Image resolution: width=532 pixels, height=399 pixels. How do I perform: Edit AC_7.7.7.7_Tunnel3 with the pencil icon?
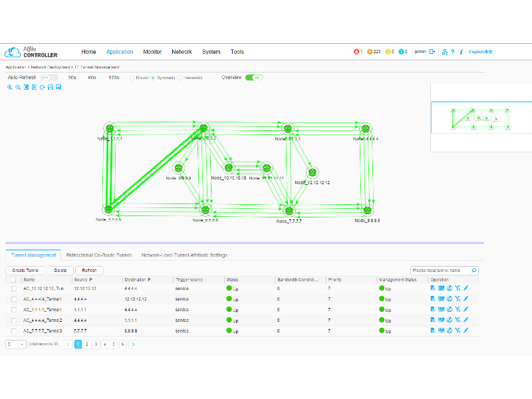(466, 330)
